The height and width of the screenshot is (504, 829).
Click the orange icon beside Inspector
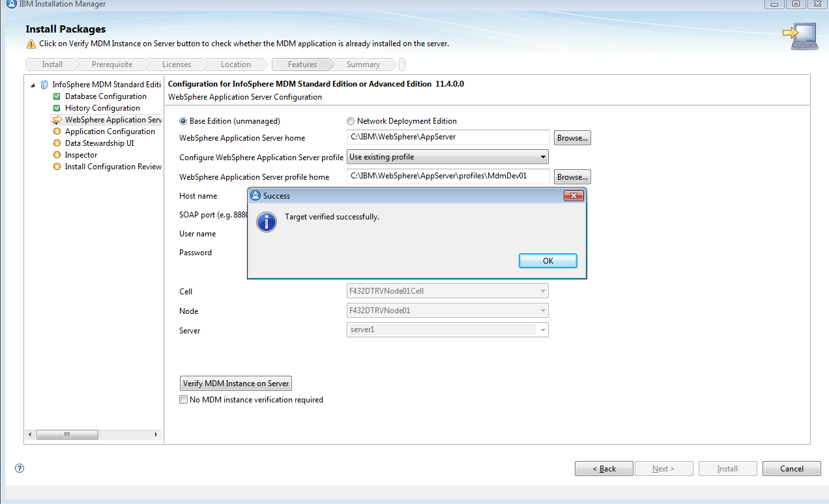[x=57, y=155]
